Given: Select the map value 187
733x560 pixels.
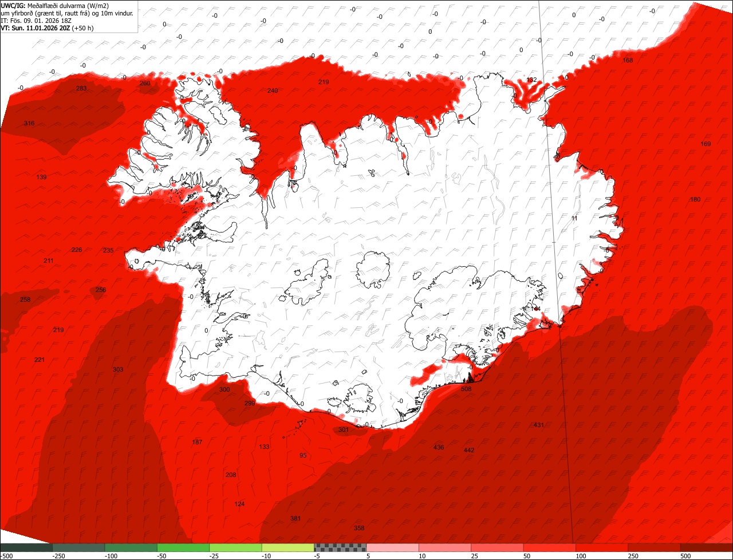Looking at the screenshot, I should click(197, 442).
